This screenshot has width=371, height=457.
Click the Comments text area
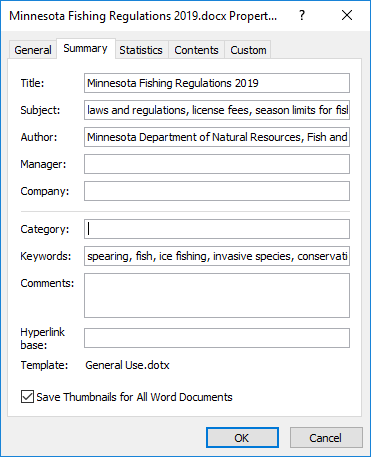click(217, 296)
